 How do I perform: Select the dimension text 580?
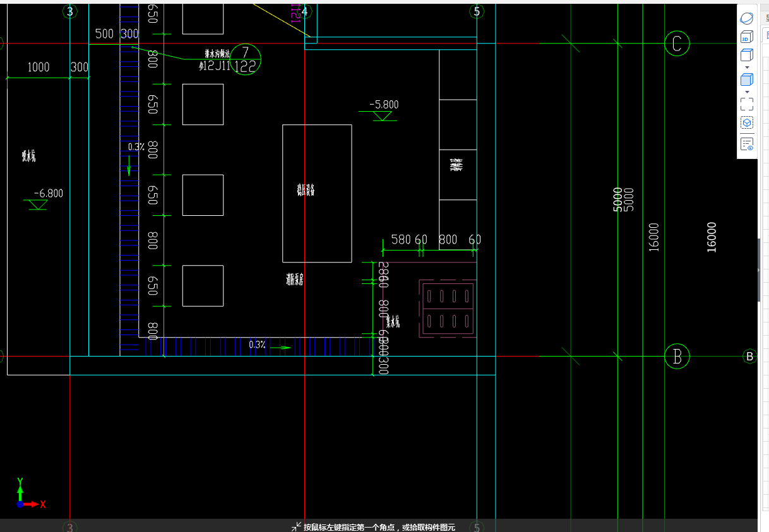pyautogui.click(x=401, y=240)
